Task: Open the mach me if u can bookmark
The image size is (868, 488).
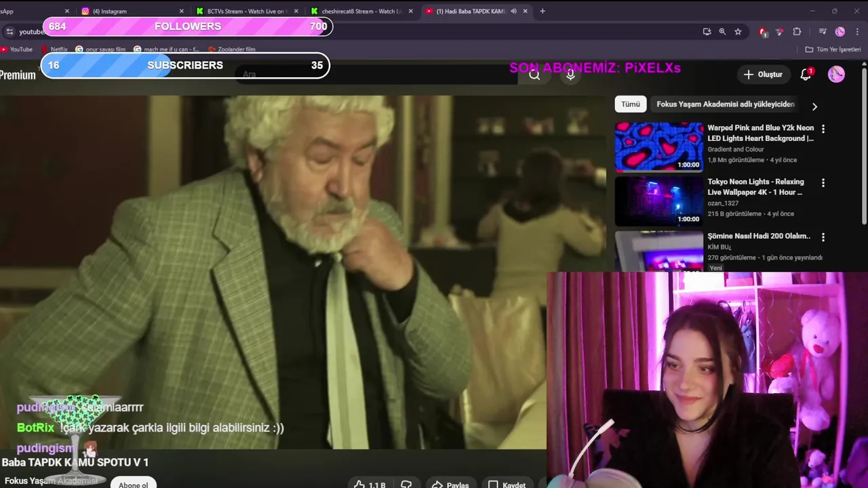Action: pyautogui.click(x=167, y=49)
